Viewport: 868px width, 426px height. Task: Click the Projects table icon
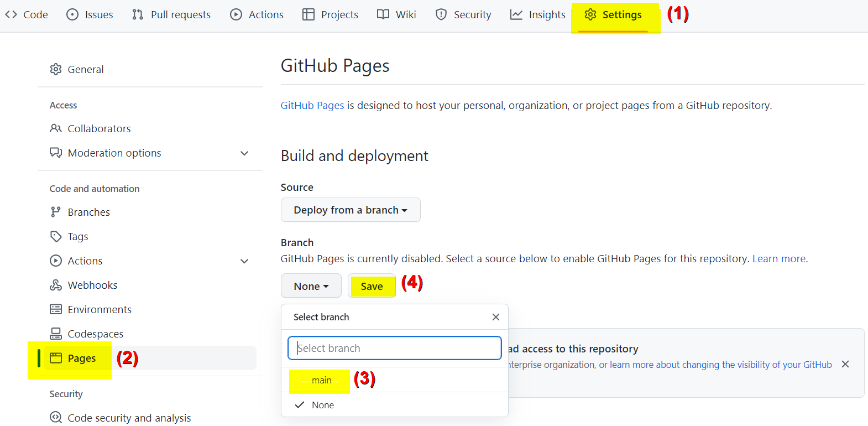point(308,15)
